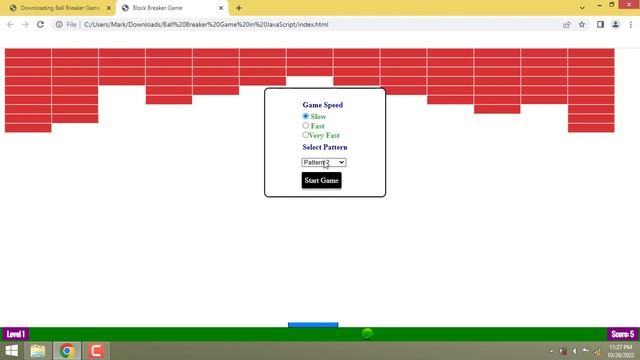Go forward in browser history
The width and height of the screenshot is (640, 360).
pos(25,24)
